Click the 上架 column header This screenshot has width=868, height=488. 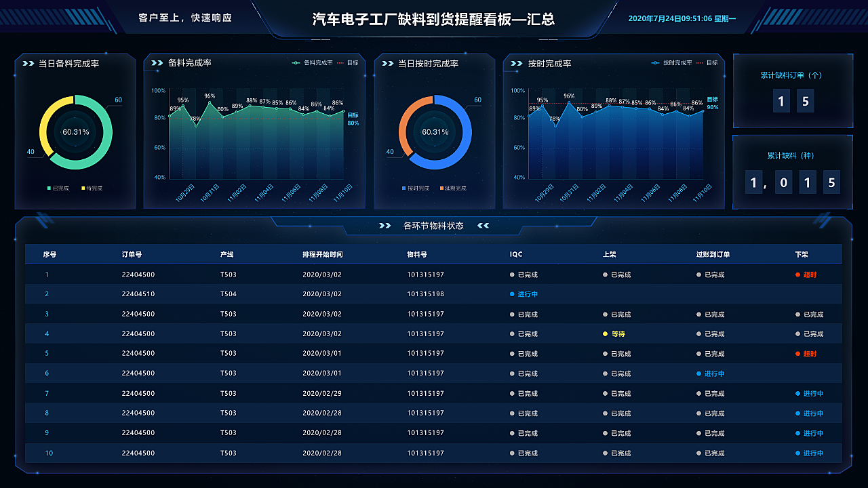point(609,255)
